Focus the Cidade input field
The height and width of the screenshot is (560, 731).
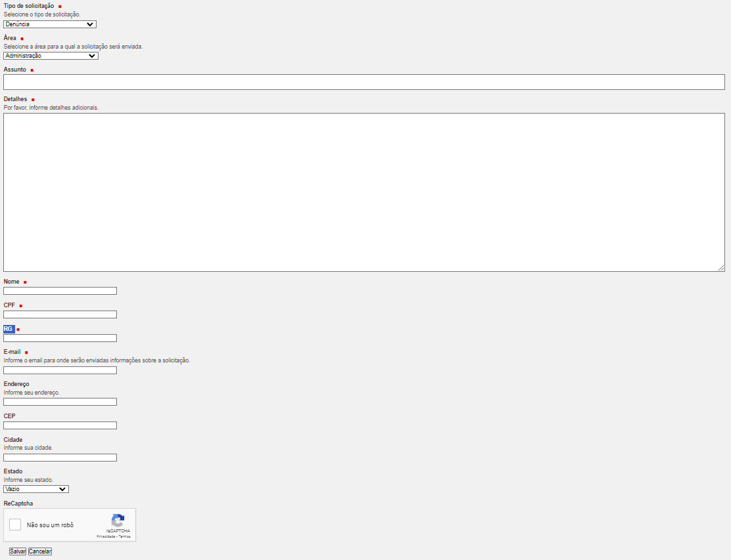click(x=60, y=458)
